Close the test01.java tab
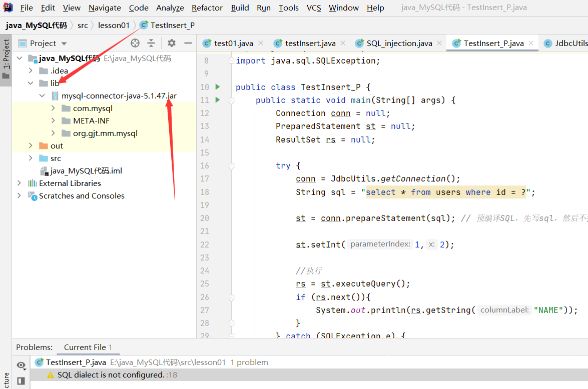The height and width of the screenshot is (389, 588). (x=261, y=43)
